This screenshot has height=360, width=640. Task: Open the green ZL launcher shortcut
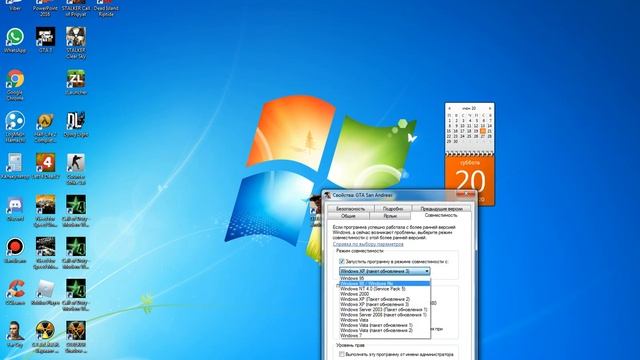coord(76,82)
